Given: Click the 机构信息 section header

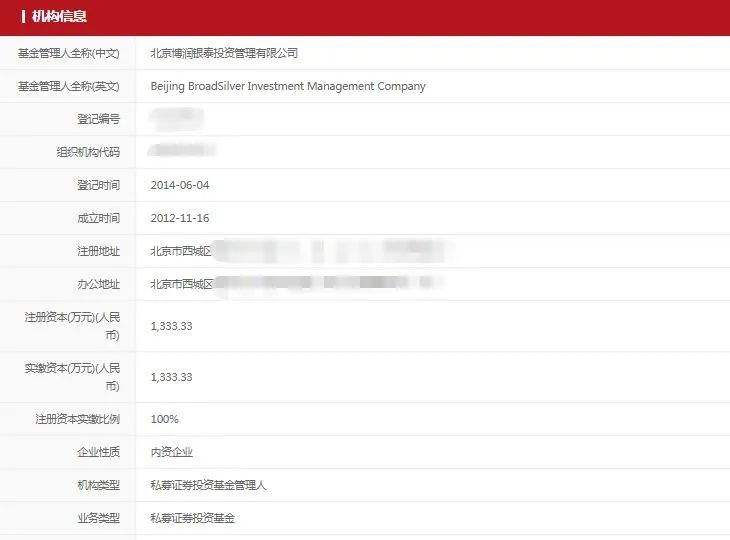Looking at the screenshot, I should pyautogui.click(x=59, y=17).
